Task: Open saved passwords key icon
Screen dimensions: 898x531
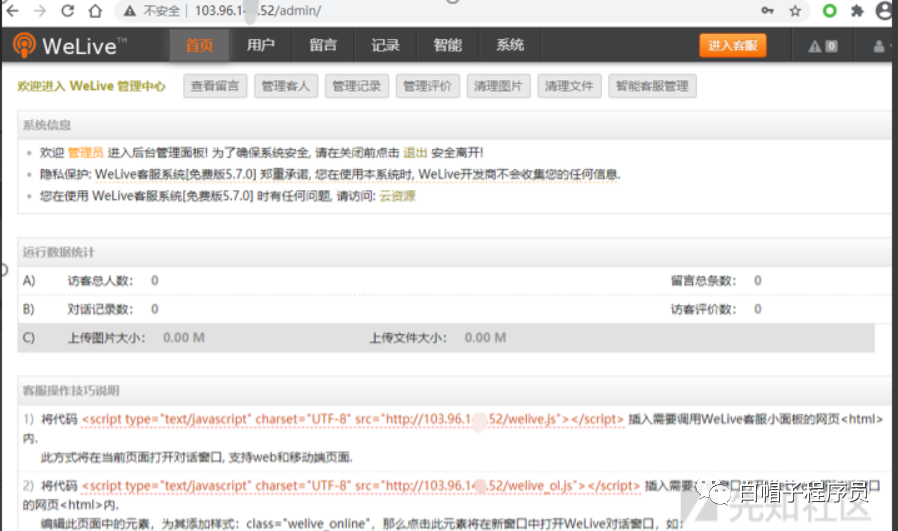Action: (x=767, y=10)
